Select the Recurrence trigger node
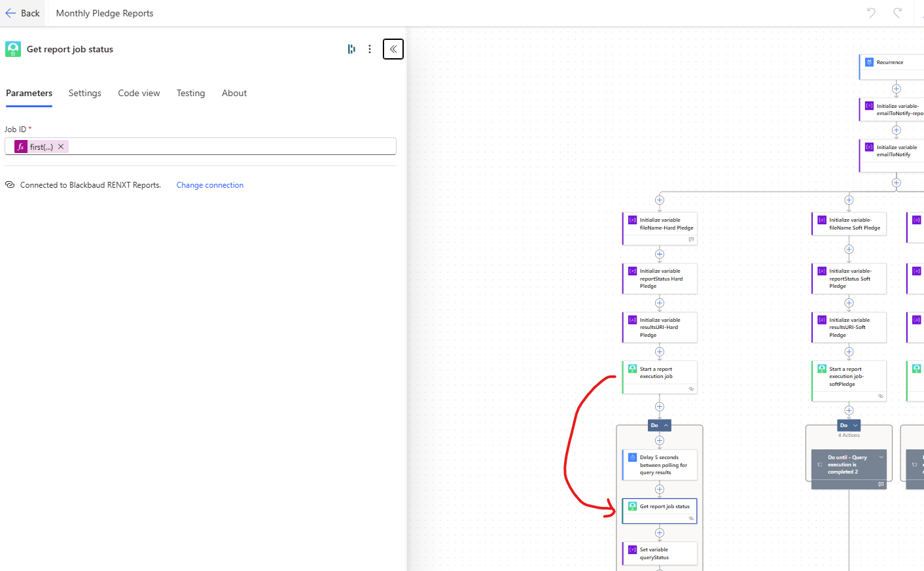Screen dimensions: 924x571 (891, 67)
